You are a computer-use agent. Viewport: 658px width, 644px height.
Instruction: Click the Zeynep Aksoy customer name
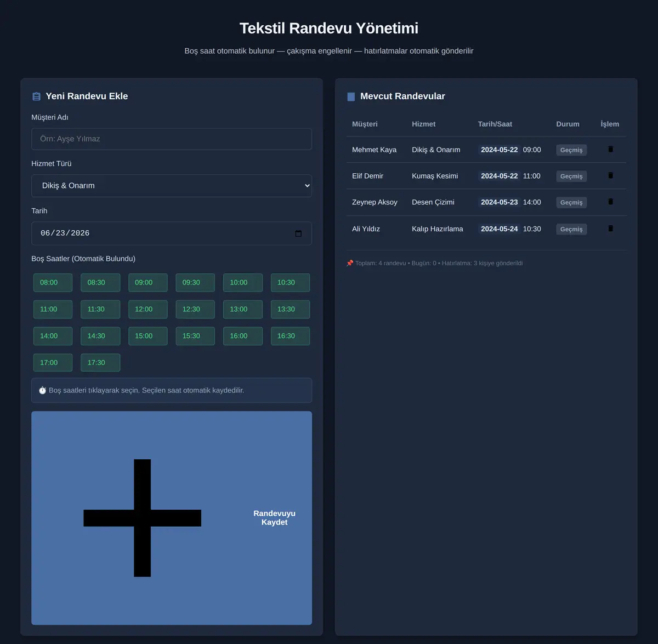point(375,202)
